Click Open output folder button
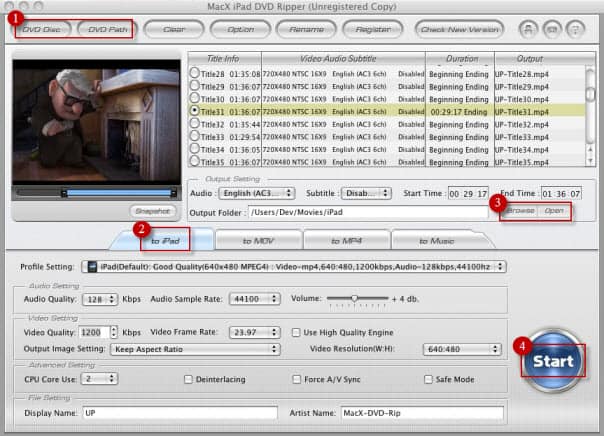Viewport: 604px width, 436px height. [554, 211]
